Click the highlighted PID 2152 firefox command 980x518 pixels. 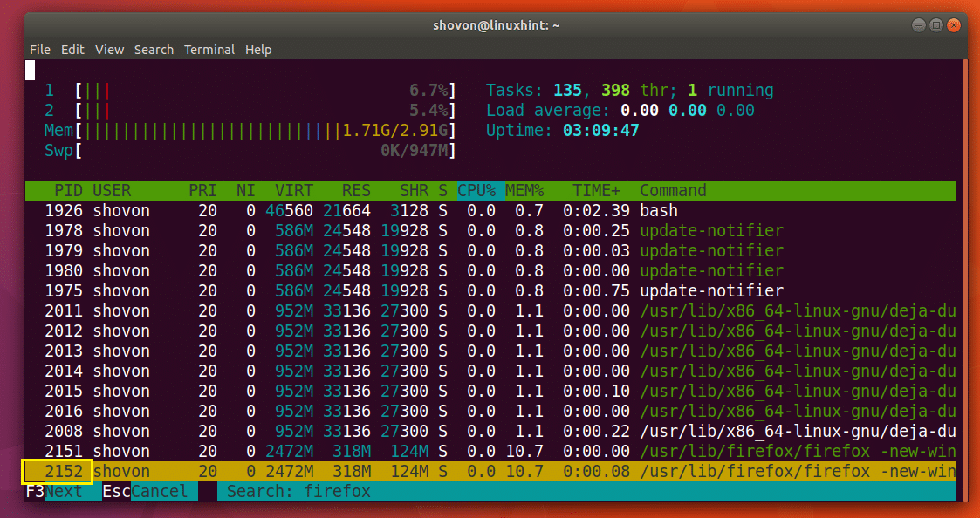(798, 471)
